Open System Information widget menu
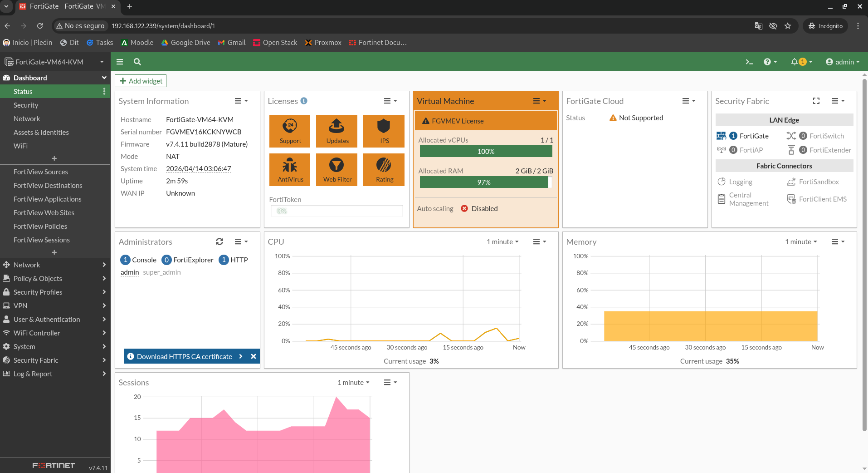The width and height of the screenshot is (868, 473). [241, 101]
